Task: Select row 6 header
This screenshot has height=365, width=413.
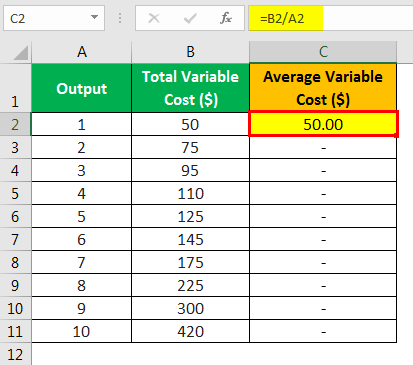Action: [x=15, y=216]
